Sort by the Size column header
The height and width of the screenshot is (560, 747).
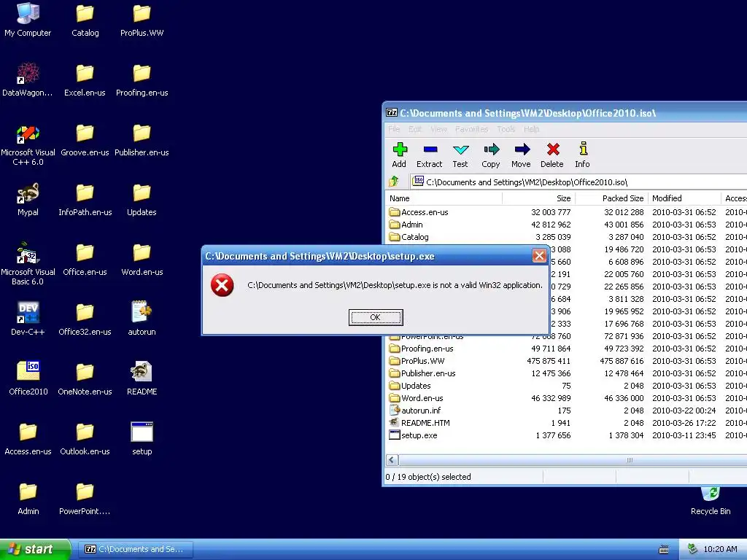tap(539, 198)
